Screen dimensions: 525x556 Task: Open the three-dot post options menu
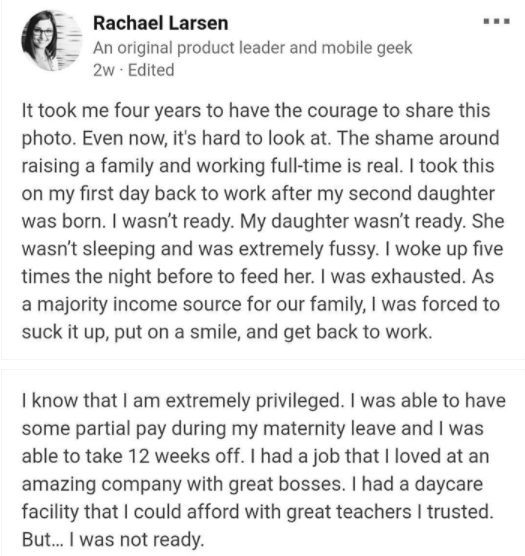[x=497, y=22]
